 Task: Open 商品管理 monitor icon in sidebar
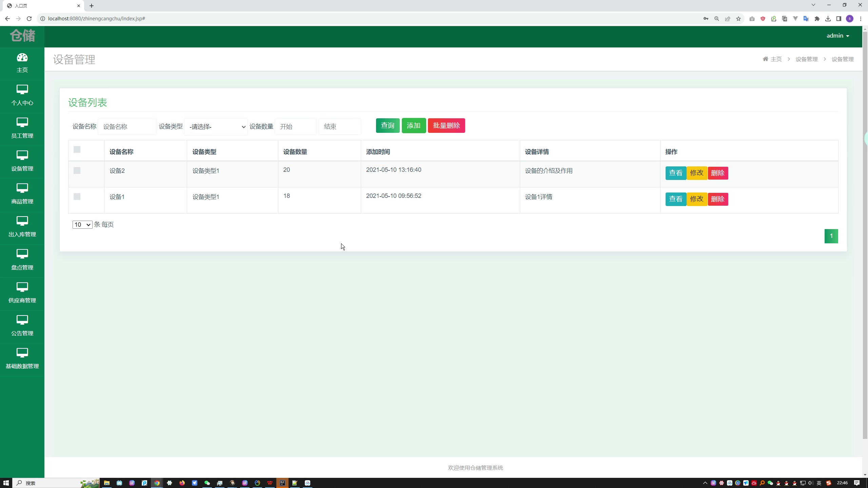tap(22, 188)
